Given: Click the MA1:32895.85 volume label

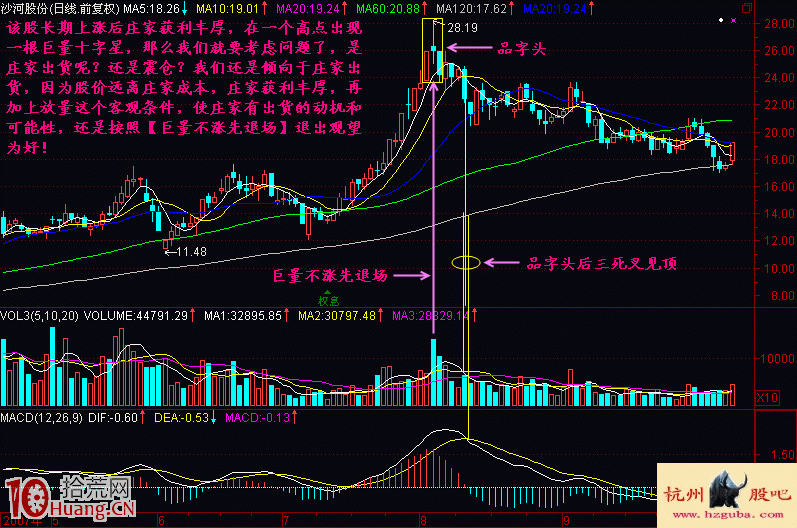Looking at the screenshot, I should pyautogui.click(x=242, y=316).
